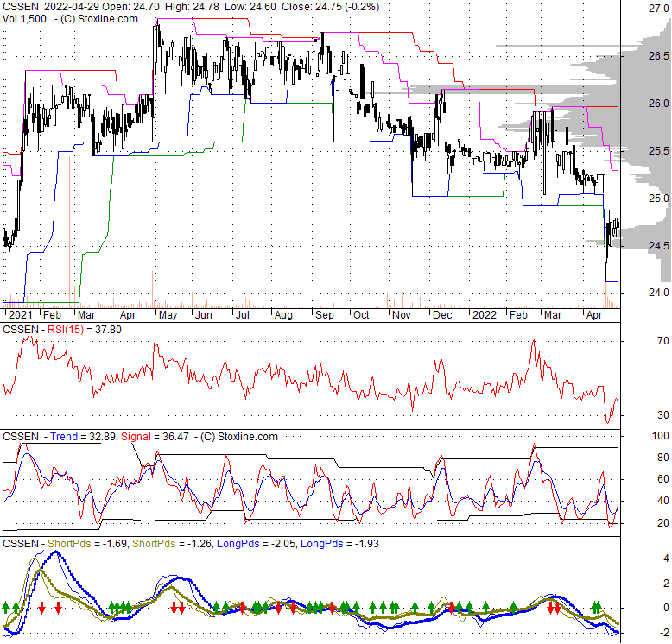This screenshot has height=644, width=672.
Task: Click the 25.5 price axis label
Action: (x=658, y=151)
